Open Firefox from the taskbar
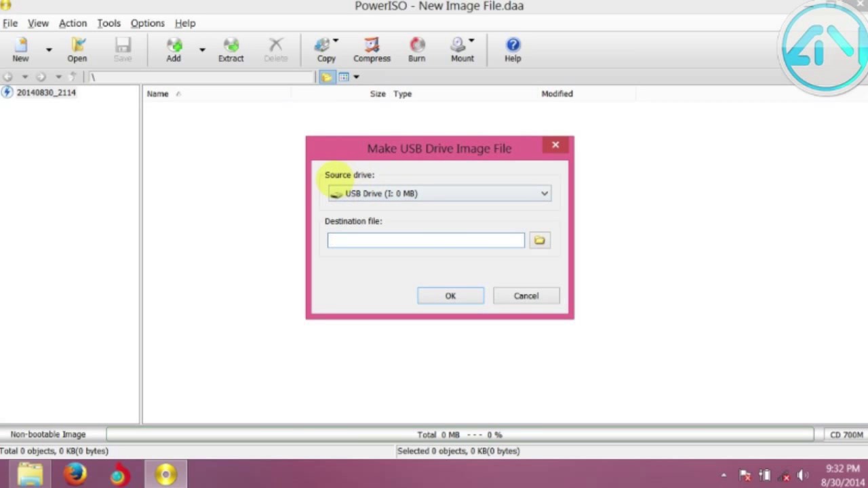The height and width of the screenshot is (488, 868). [75, 474]
